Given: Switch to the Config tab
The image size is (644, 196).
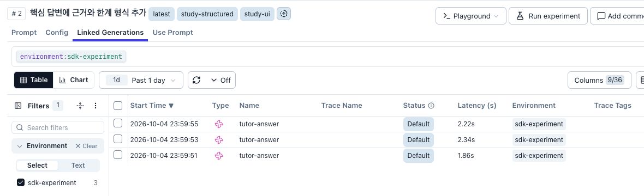Looking at the screenshot, I should [x=57, y=32].
